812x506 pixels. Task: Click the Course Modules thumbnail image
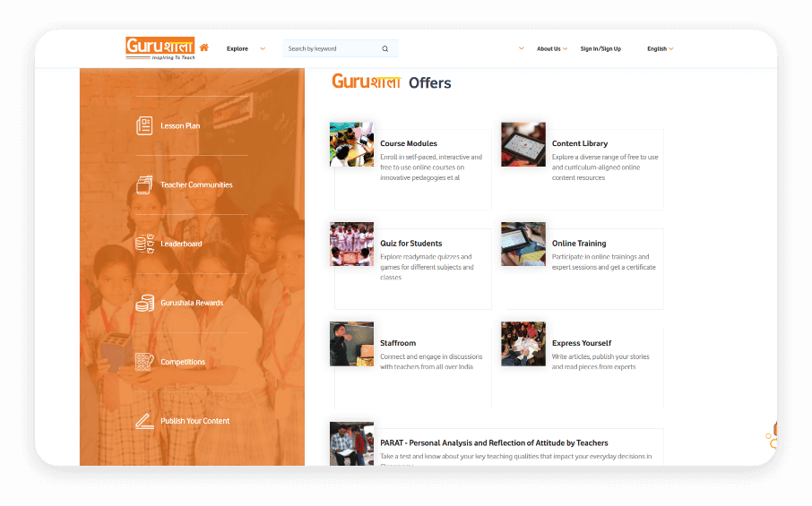point(351,144)
